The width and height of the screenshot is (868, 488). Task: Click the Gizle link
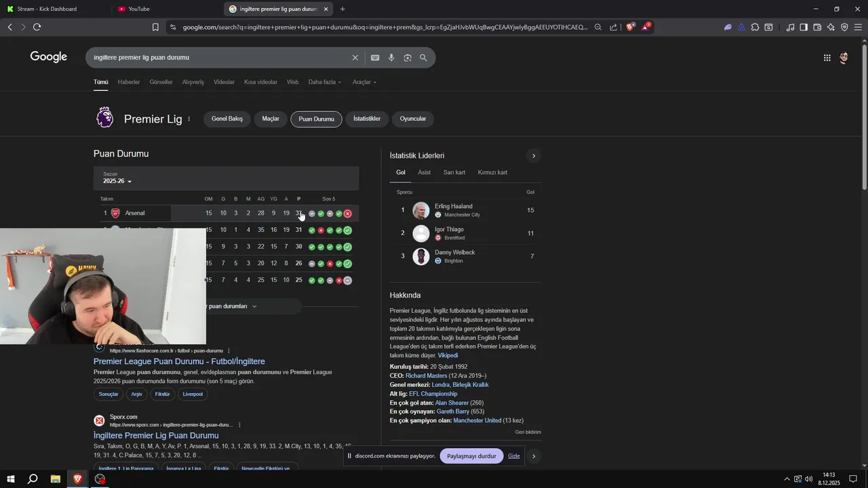[514, 456]
